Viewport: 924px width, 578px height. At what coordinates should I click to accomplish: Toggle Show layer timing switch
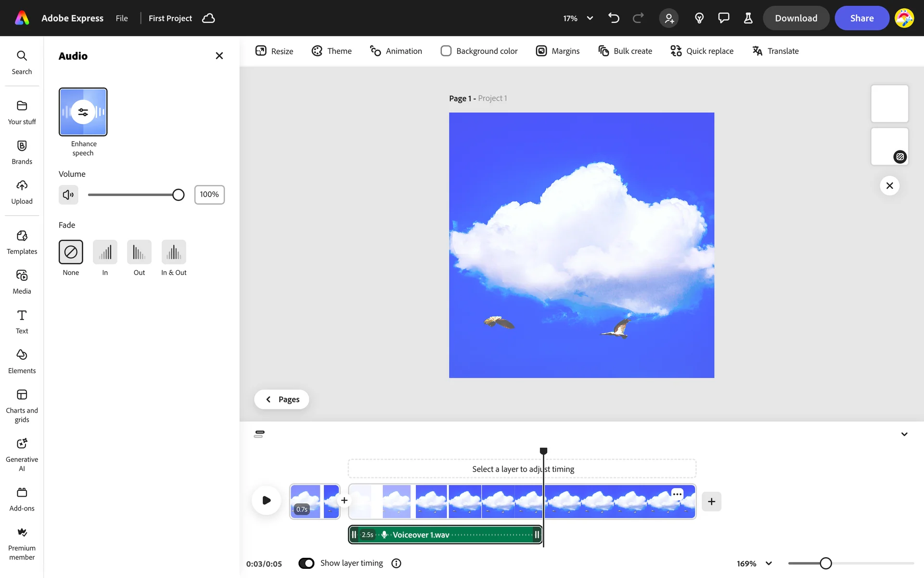click(x=307, y=563)
